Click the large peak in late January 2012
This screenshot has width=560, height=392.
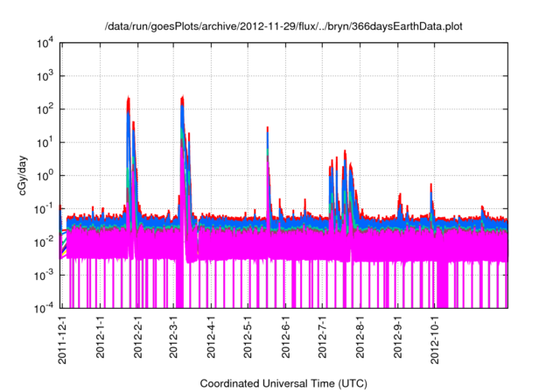tap(129, 99)
